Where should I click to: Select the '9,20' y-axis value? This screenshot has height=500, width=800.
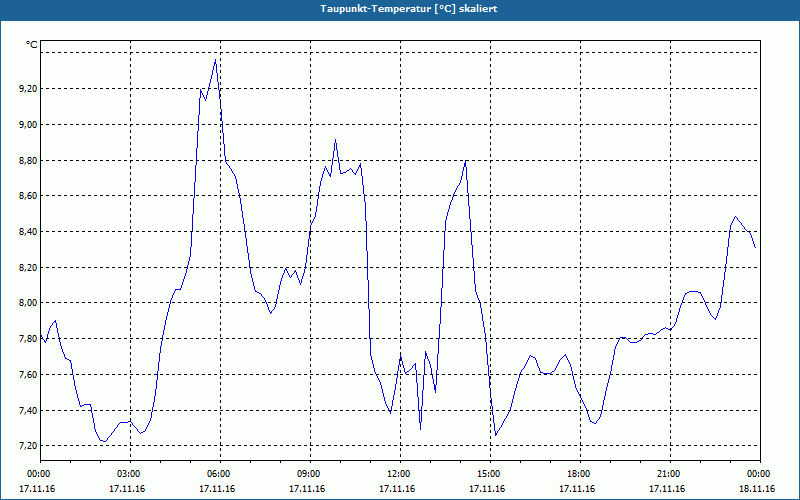tap(28, 89)
